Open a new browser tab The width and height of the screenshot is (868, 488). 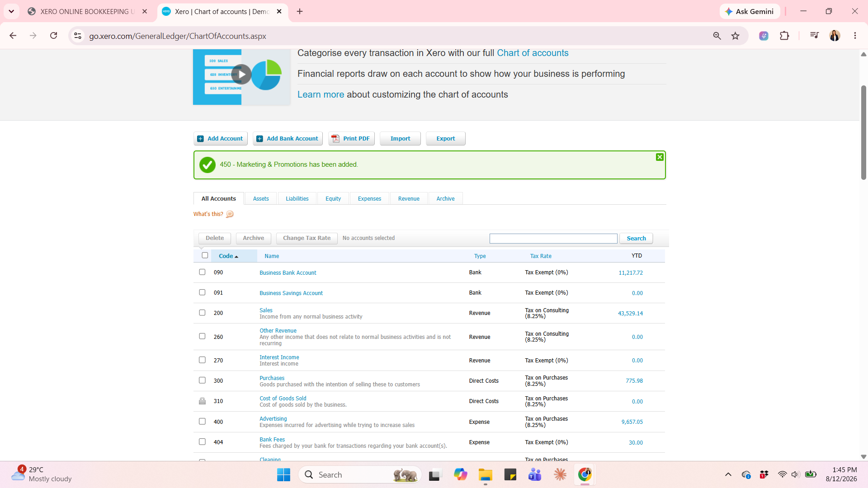click(x=300, y=11)
